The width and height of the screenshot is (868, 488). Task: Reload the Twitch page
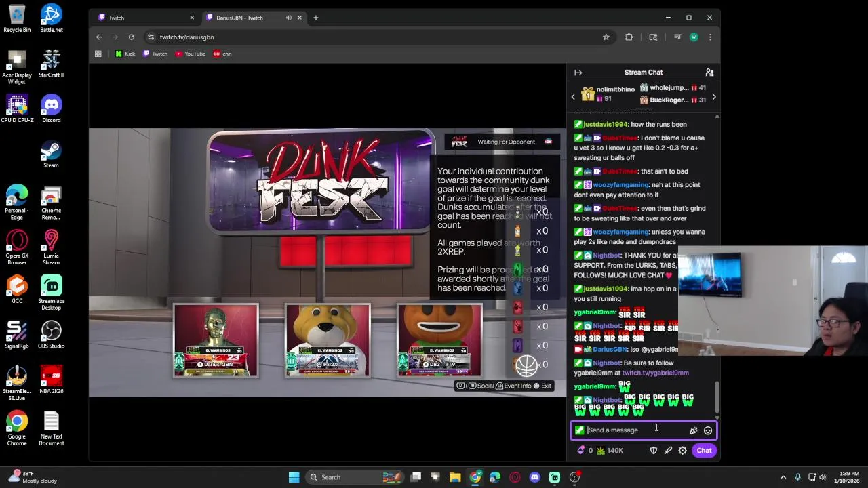(132, 37)
